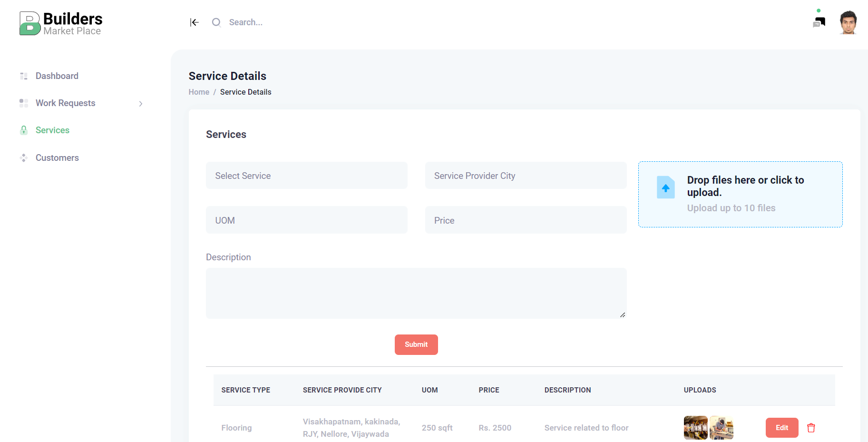Click the search magnifier icon
The image size is (868, 442).
216,22
